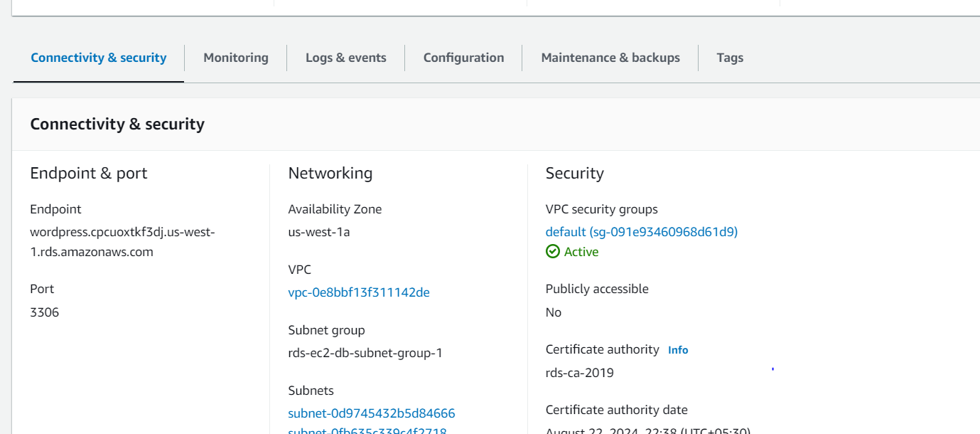Image resolution: width=980 pixels, height=434 pixels.
Task: Click the Endpoint & port heading
Action: tap(89, 174)
